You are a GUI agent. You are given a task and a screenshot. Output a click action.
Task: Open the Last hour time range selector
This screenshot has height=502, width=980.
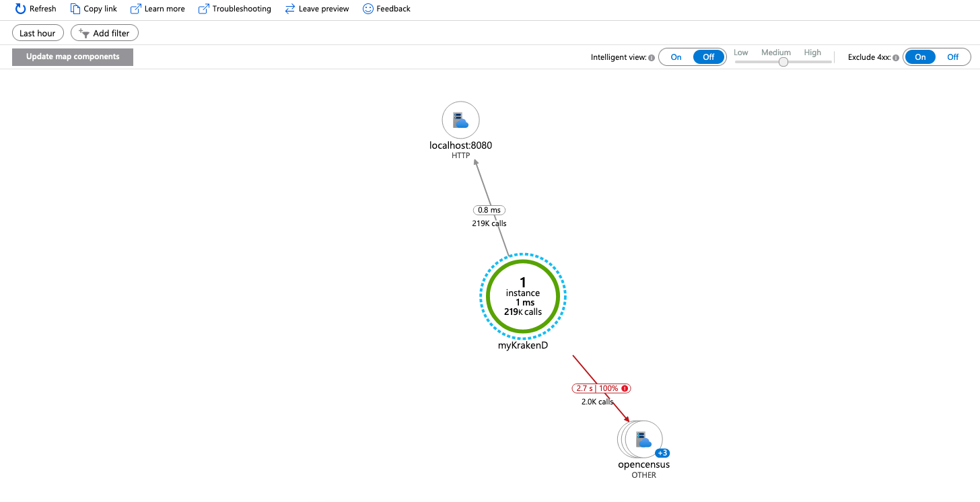coord(38,33)
